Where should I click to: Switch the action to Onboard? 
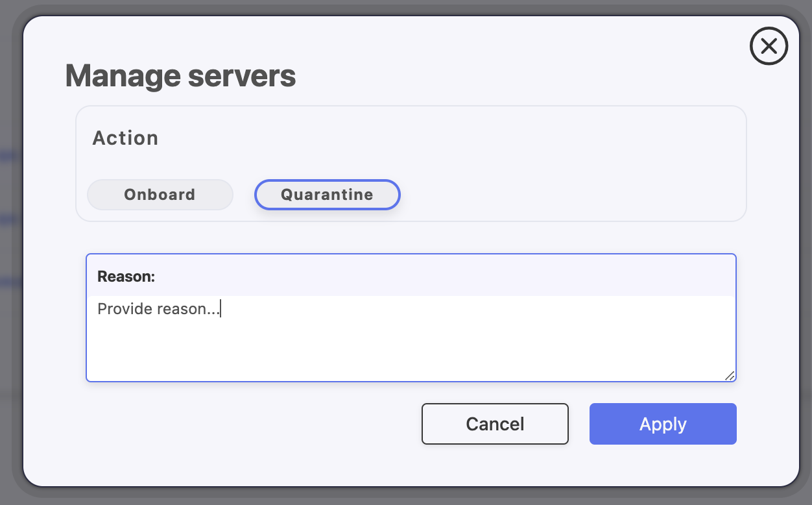pyautogui.click(x=160, y=195)
